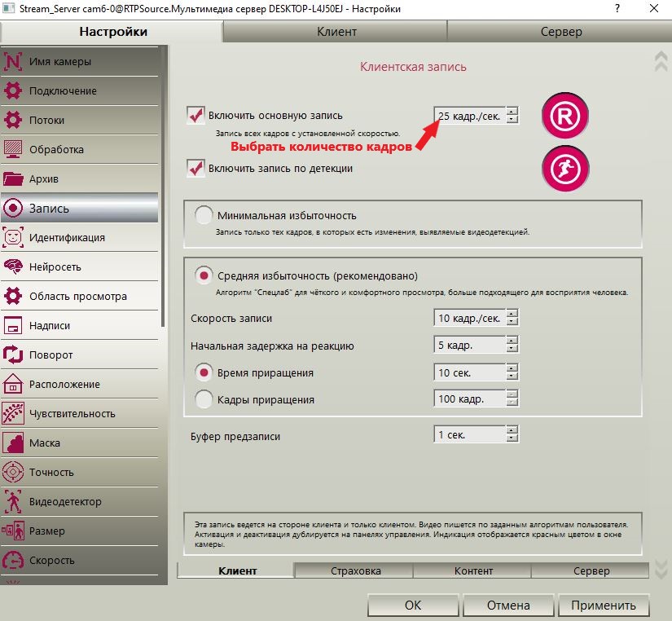Screen dimensions: 672x621
Task: Open the Страховка bottom tab
Action: 355,570
